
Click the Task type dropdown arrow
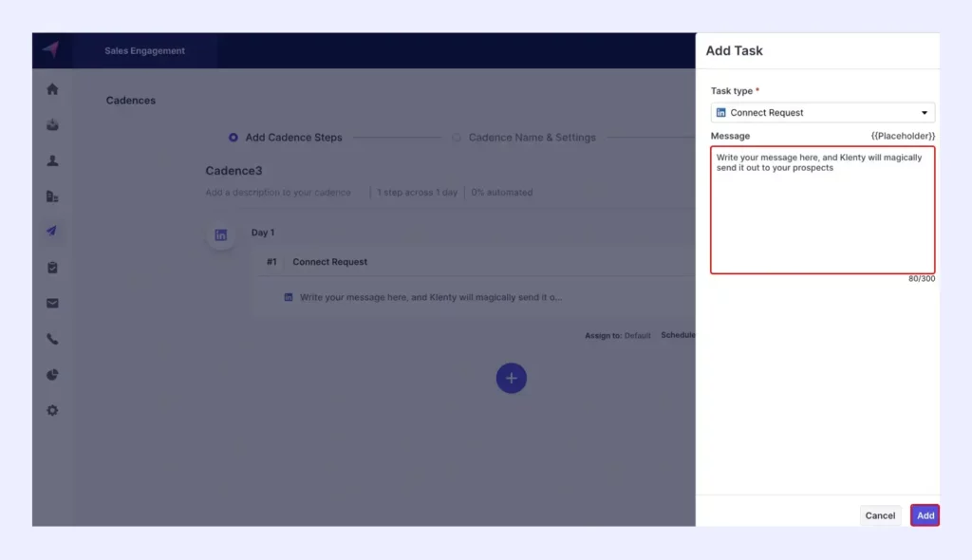(x=925, y=113)
